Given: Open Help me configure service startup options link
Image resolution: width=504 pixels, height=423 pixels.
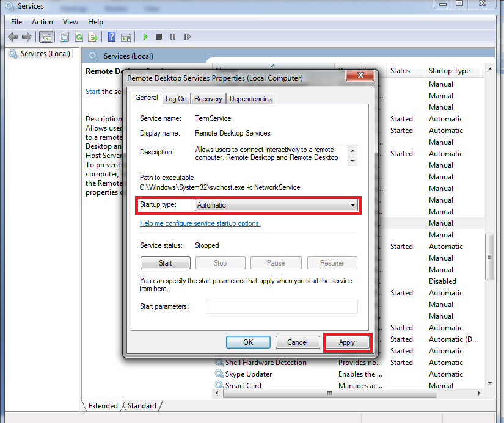Looking at the screenshot, I should pyautogui.click(x=200, y=223).
